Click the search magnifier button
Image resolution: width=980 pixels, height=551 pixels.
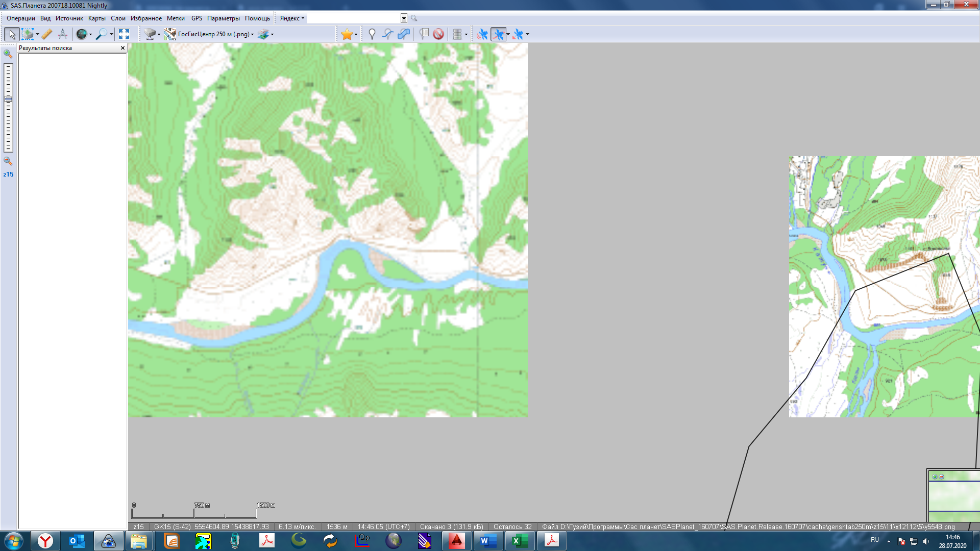pos(414,18)
